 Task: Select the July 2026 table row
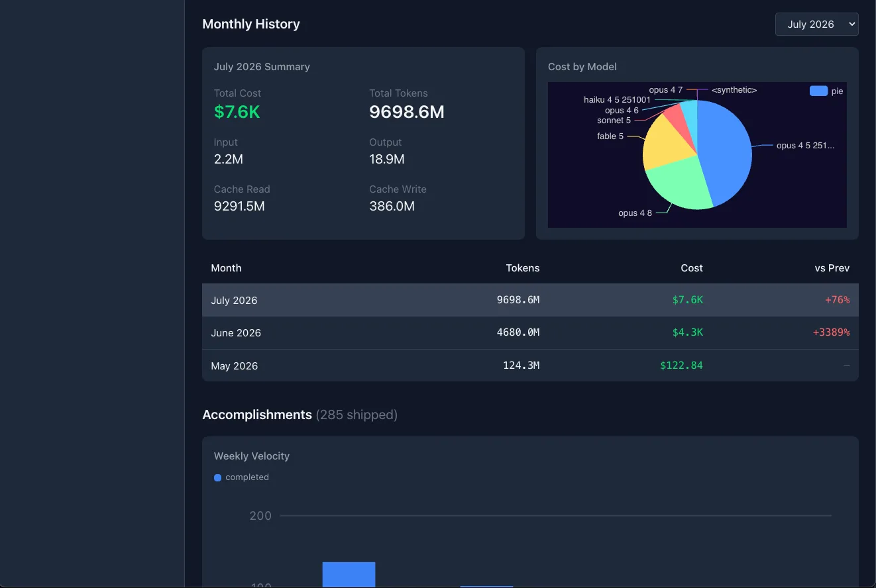[530, 300]
